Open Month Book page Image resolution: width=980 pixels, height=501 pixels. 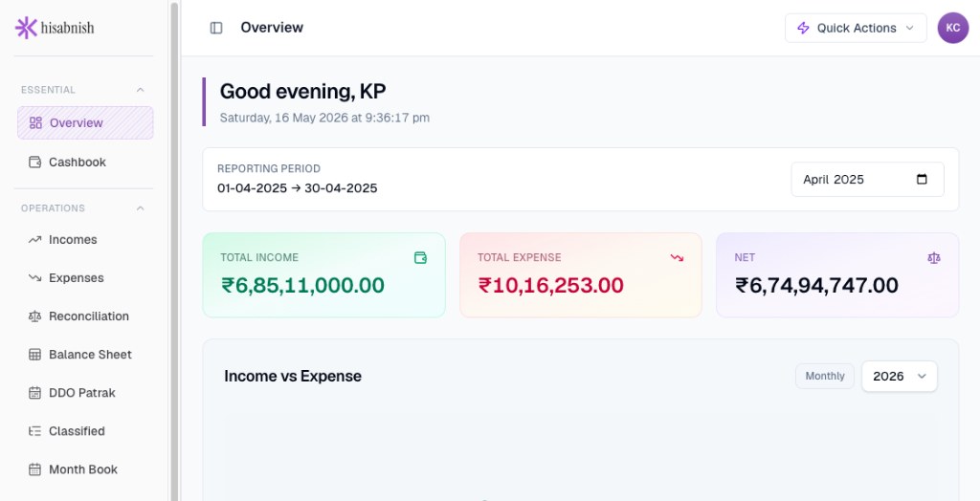point(85,469)
